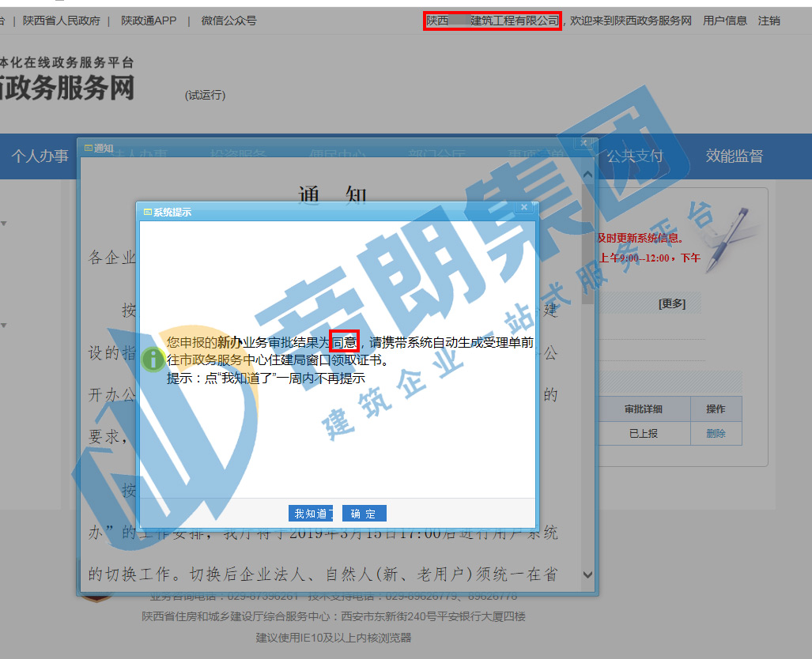
Task: Expand the upper left sidebar arrow
Action: pos(4,224)
